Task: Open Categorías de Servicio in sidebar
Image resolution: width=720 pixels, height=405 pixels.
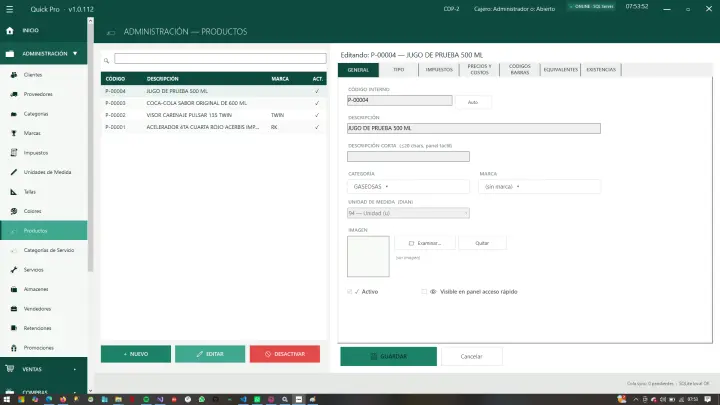Action: tap(44, 250)
